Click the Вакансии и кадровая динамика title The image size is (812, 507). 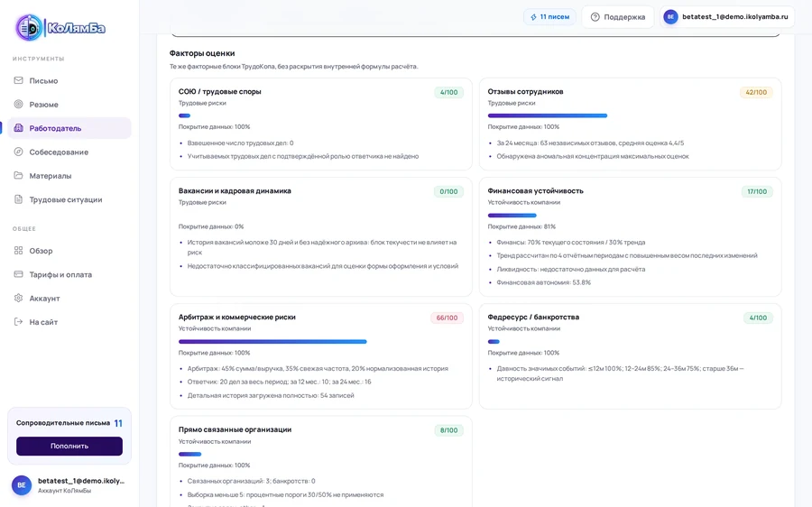click(x=235, y=191)
